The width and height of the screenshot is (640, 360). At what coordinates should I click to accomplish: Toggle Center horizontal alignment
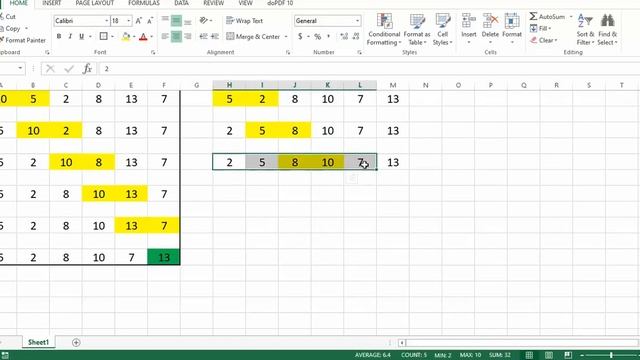176,37
